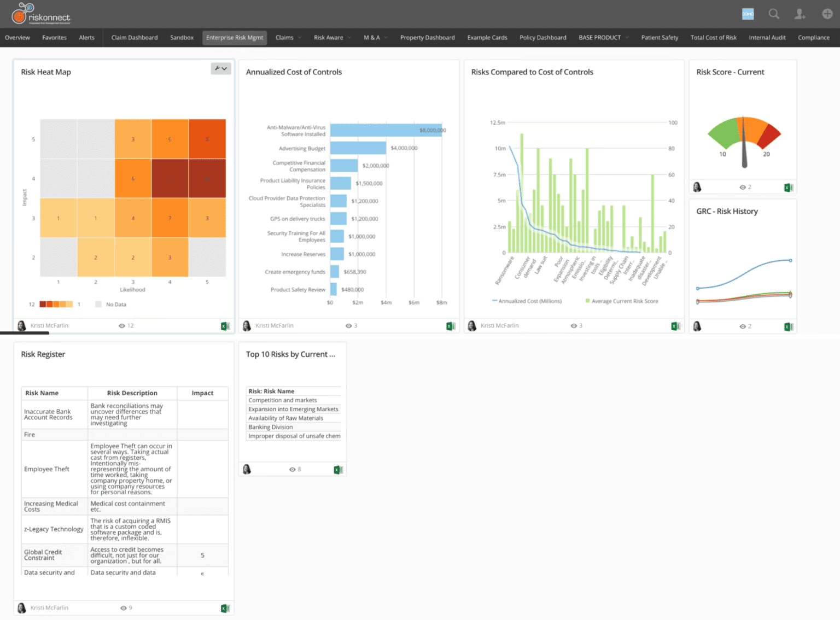Toggle the Average Current Risk Score legend
This screenshot has height=620, width=840.
(622, 301)
